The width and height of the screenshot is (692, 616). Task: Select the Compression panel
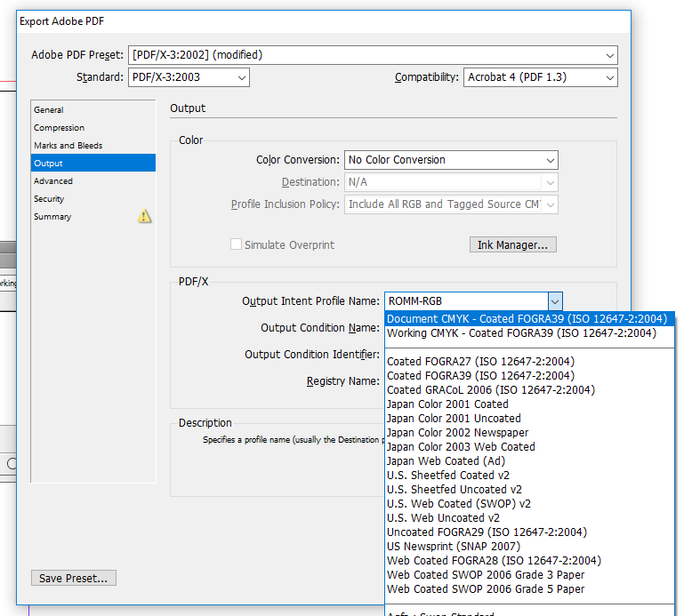pyautogui.click(x=93, y=127)
